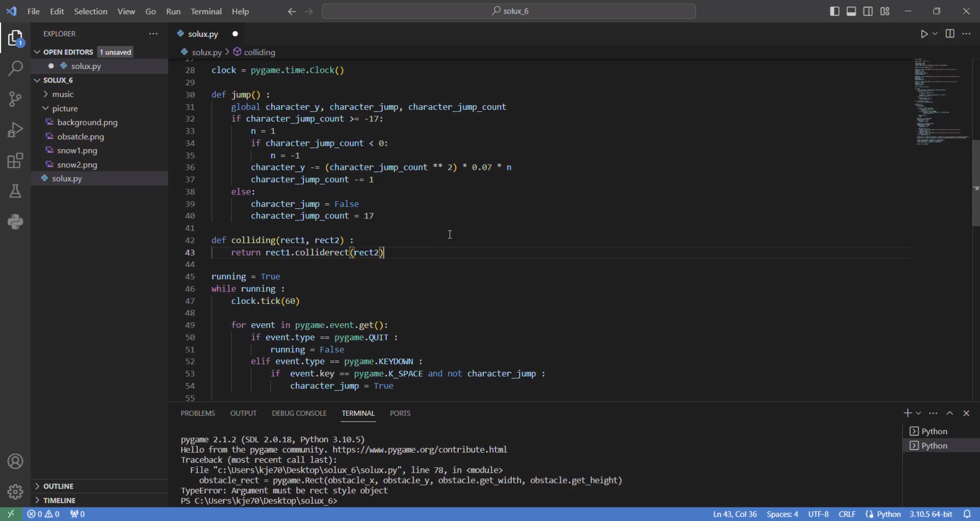
Task: Click the Spaces: 4 indentation setting
Action: (x=782, y=514)
